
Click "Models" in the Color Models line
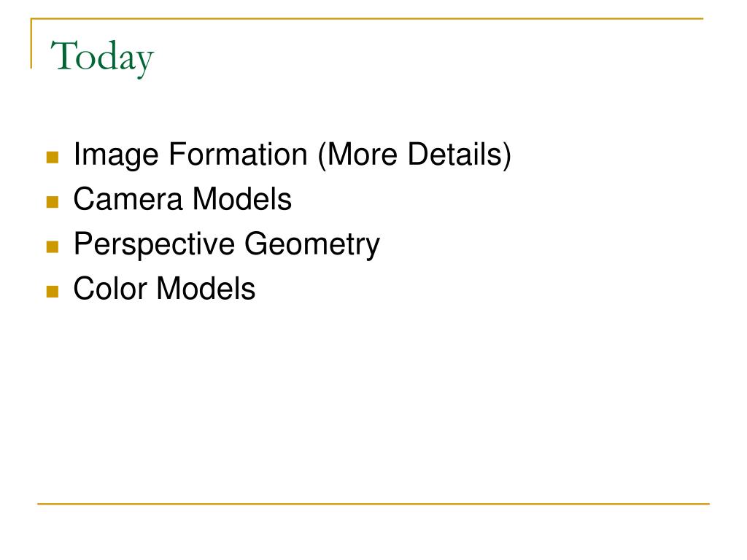point(206,288)
